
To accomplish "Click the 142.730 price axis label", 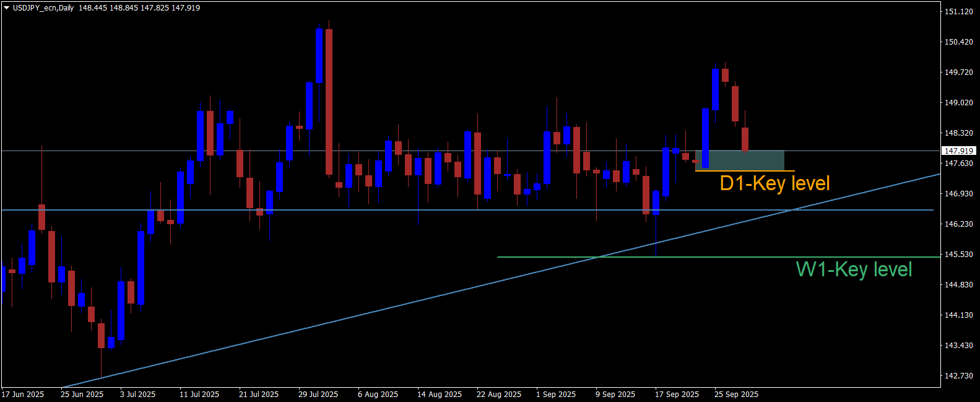I will 958,376.
